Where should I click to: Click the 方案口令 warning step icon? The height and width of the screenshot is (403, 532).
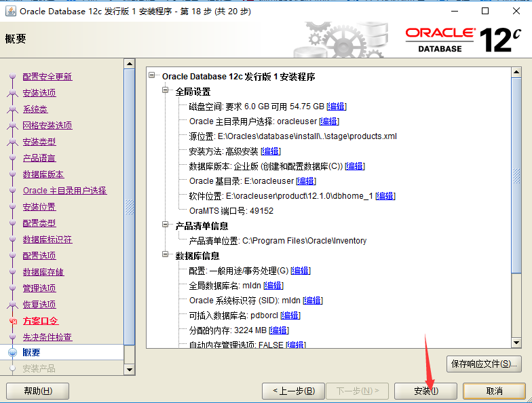(x=13, y=321)
